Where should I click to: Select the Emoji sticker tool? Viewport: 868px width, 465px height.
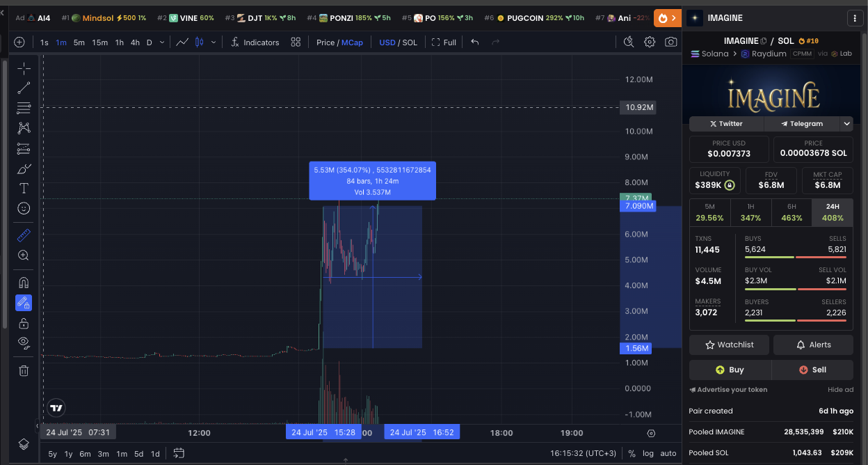point(24,208)
